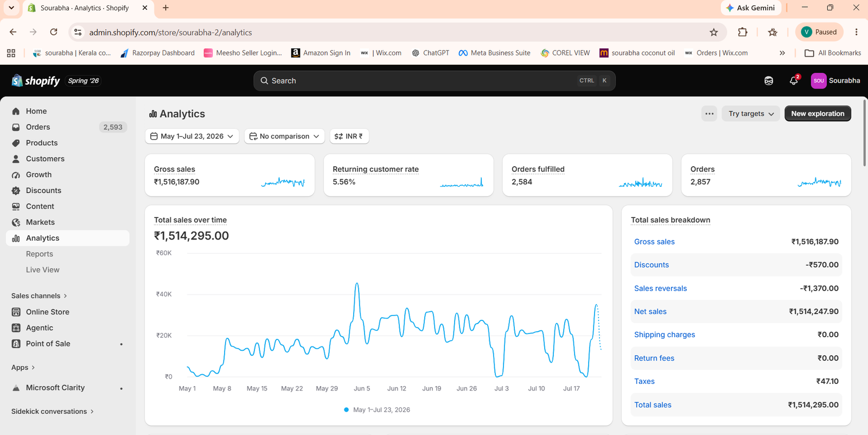The image size is (868, 435).
Task: Open the Try targets dropdown
Action: click(x=751, y=114)
